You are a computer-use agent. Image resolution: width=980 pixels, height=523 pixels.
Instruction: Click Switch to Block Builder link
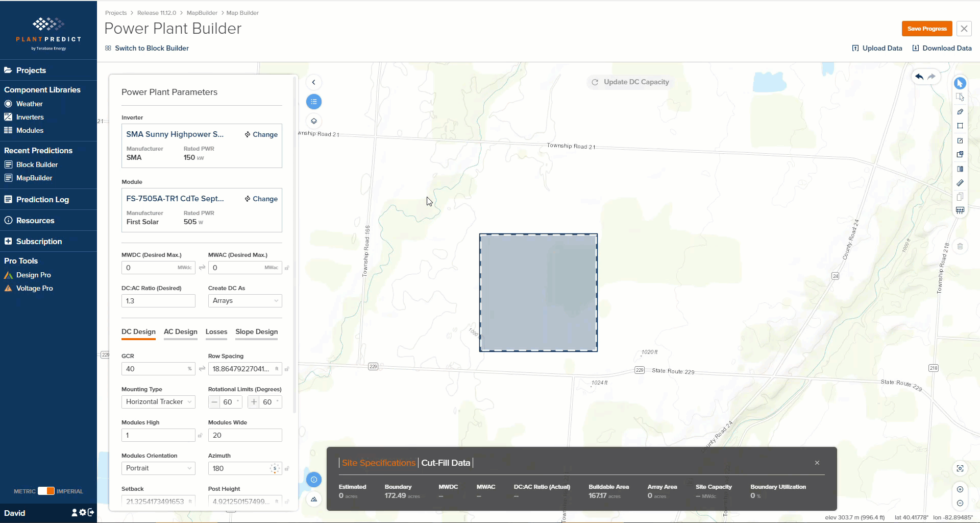(x=147, y=48)
